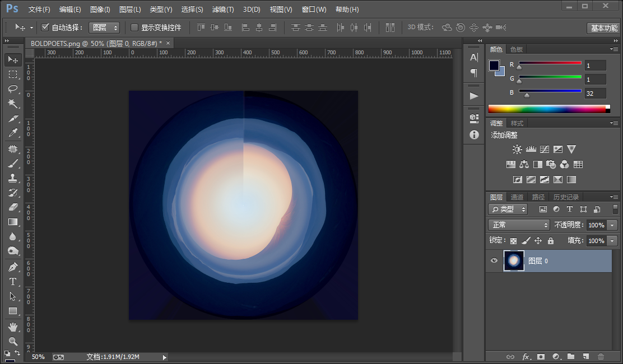Switch to the 色板 tab

(517, 49)
